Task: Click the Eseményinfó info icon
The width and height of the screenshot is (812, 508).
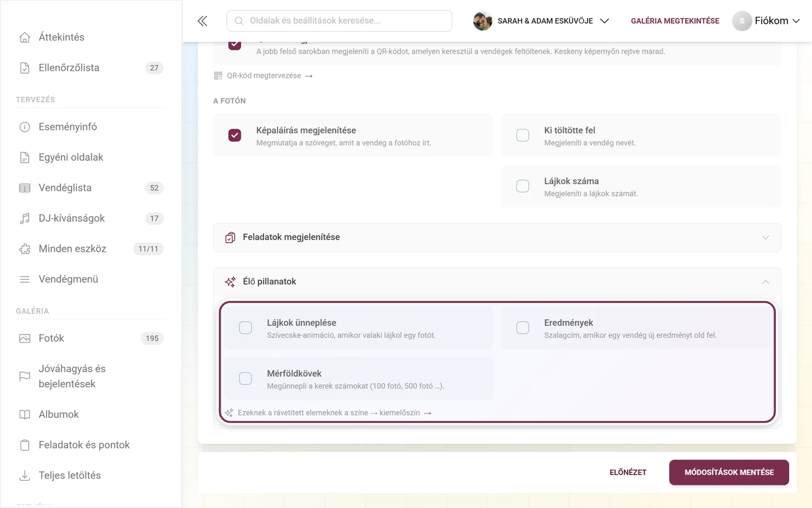Action: [25, 127]
